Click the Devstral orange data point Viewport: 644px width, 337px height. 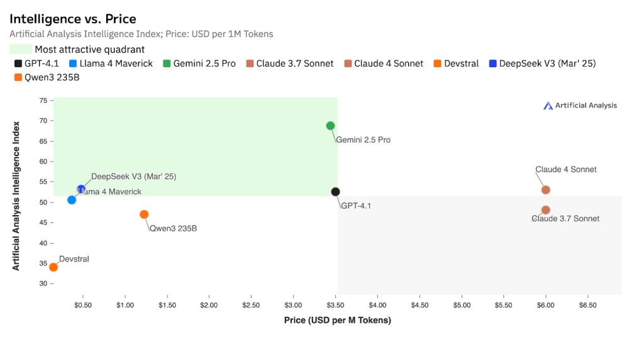[x=53, y=267]
